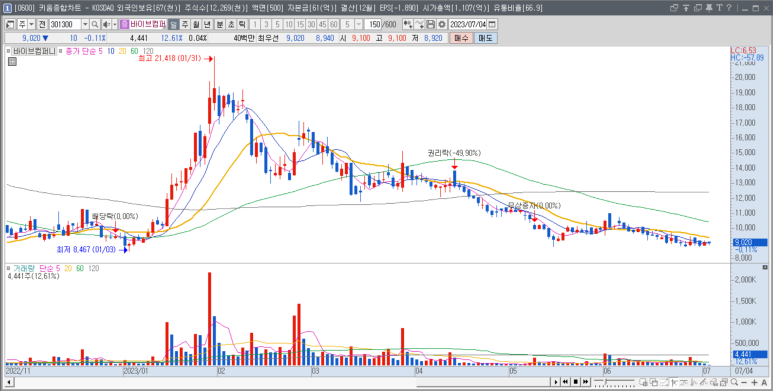The height and width of the screenshot is (391, 773).
Task: Select the 분 (minute) chart period button
Action: click(220, 25)
